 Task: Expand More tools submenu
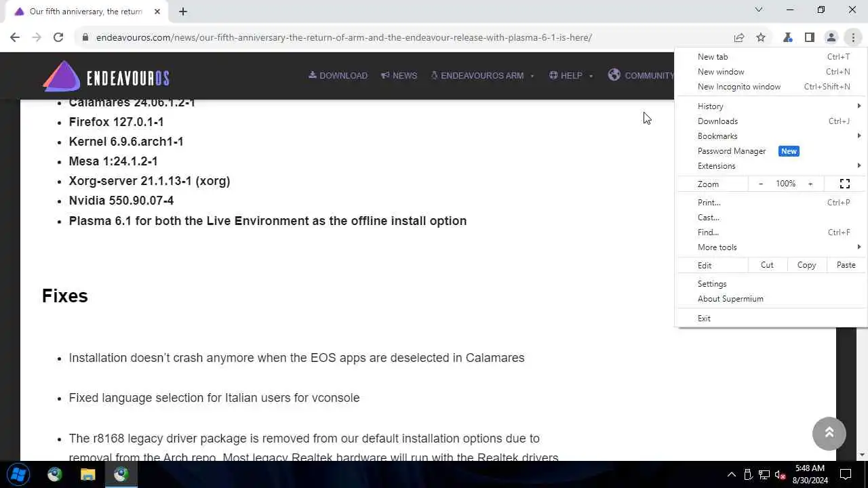[771, 247]
